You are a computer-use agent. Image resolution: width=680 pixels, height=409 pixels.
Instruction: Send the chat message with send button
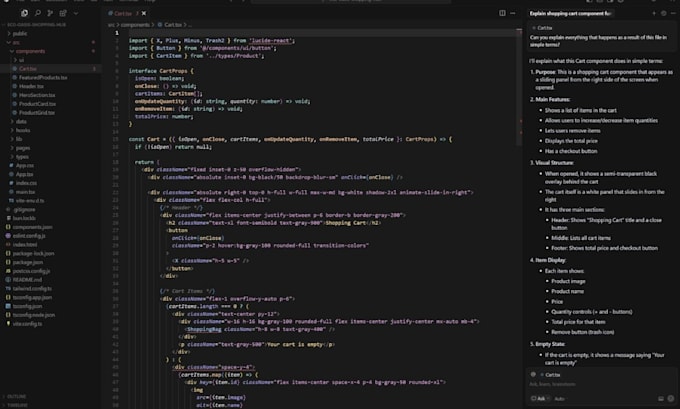[671, 399]
